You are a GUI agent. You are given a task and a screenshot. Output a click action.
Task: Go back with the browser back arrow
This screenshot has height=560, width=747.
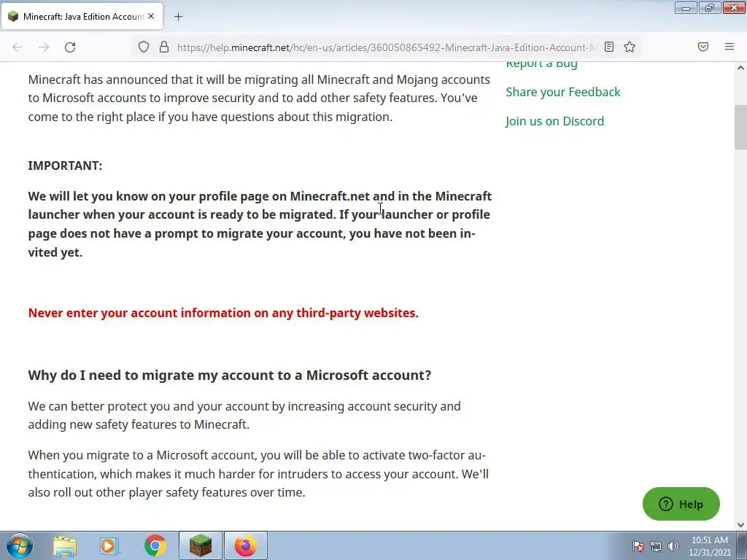click(x=18, y=47)
